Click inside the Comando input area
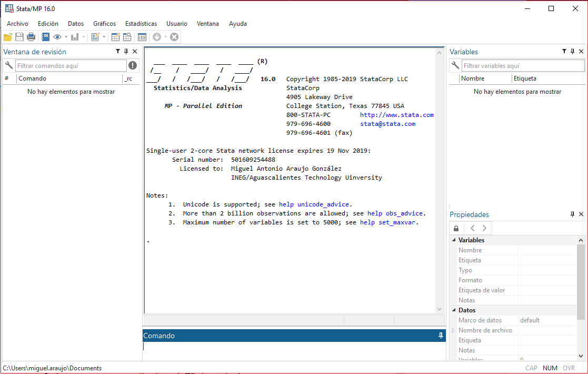The height and width of the screenshot is (374, 588). (294, 351)
